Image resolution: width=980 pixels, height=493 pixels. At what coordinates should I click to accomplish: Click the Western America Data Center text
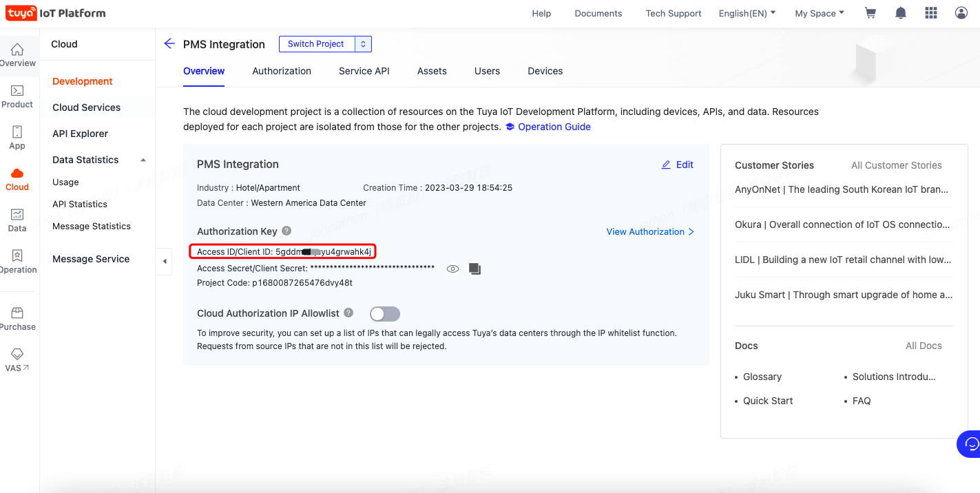[309, 203]
